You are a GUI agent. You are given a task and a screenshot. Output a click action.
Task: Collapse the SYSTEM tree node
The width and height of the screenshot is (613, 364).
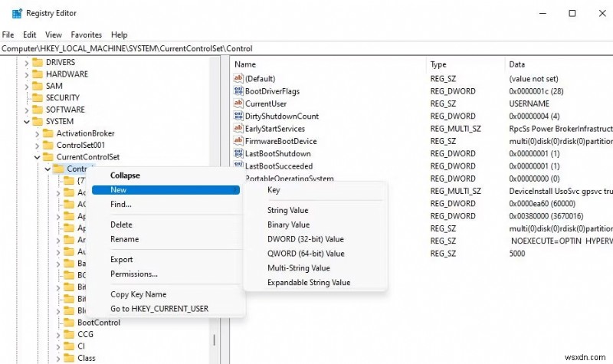coord(27,122)
